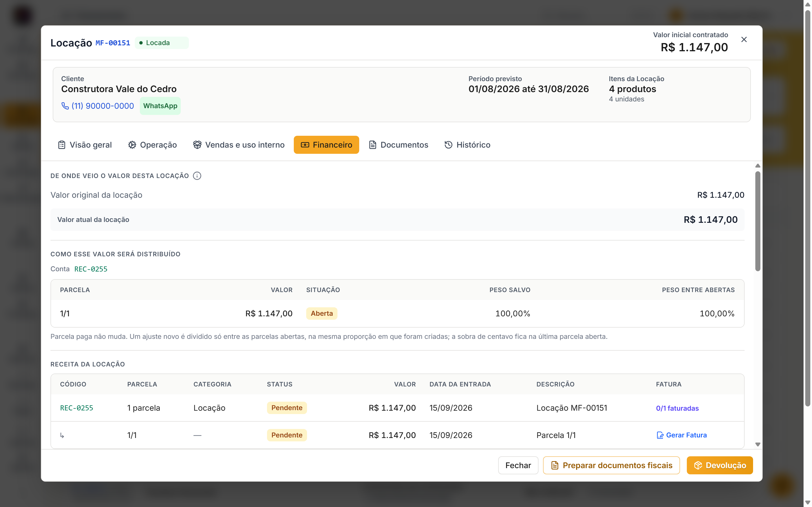Call the client number (11) 90000-0000
This screenshot has height=507, width=812.
103,106
